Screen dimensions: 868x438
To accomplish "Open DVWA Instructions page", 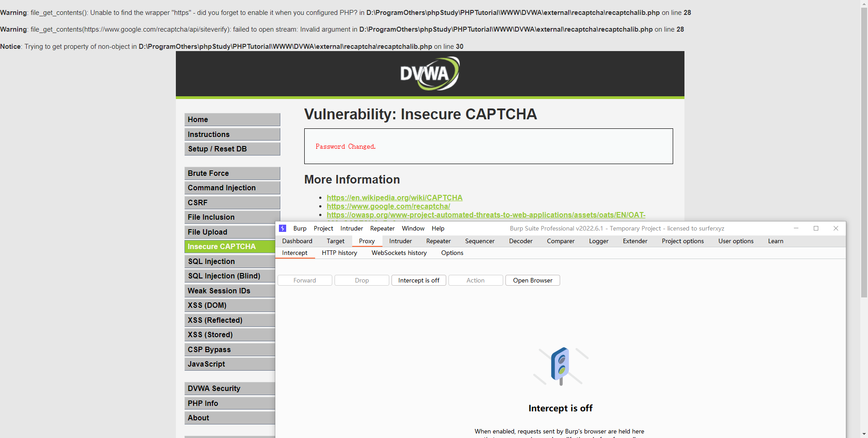I will pos(232,134).
